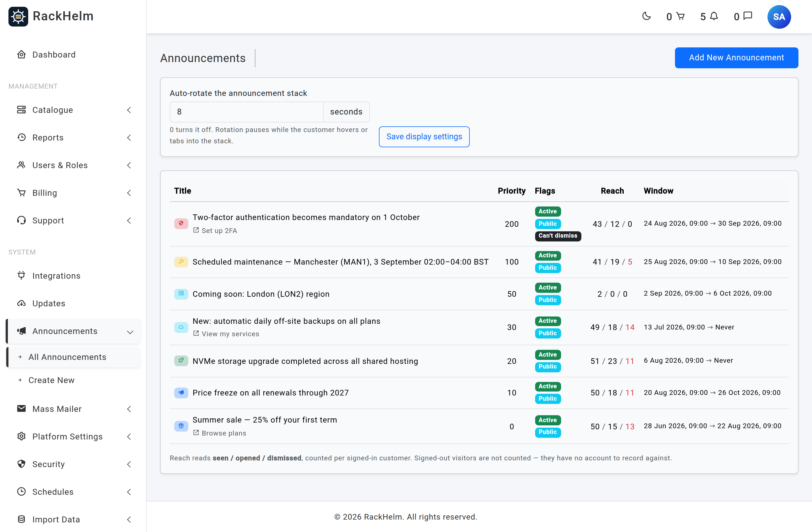Follow the View my services link

tap(226, 334)
